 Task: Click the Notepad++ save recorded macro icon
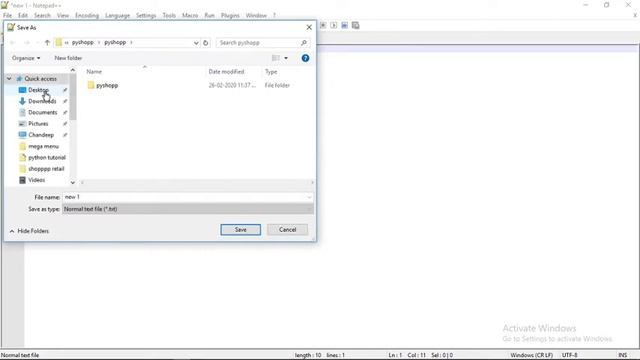(x=356, y=25)
